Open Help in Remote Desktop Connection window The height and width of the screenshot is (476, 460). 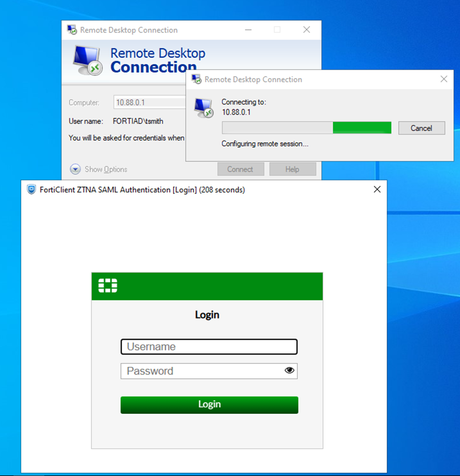(x=293, y=169)
